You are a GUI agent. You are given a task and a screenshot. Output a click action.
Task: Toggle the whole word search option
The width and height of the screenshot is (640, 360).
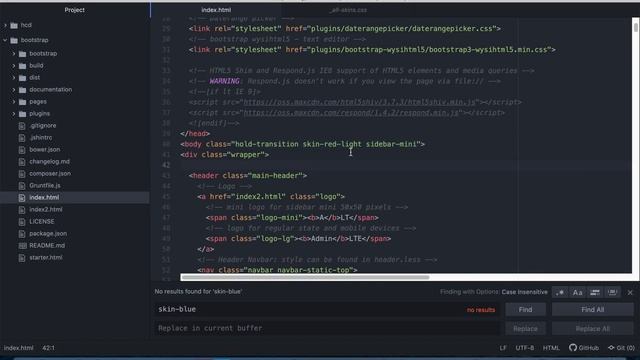coord(612,292)
